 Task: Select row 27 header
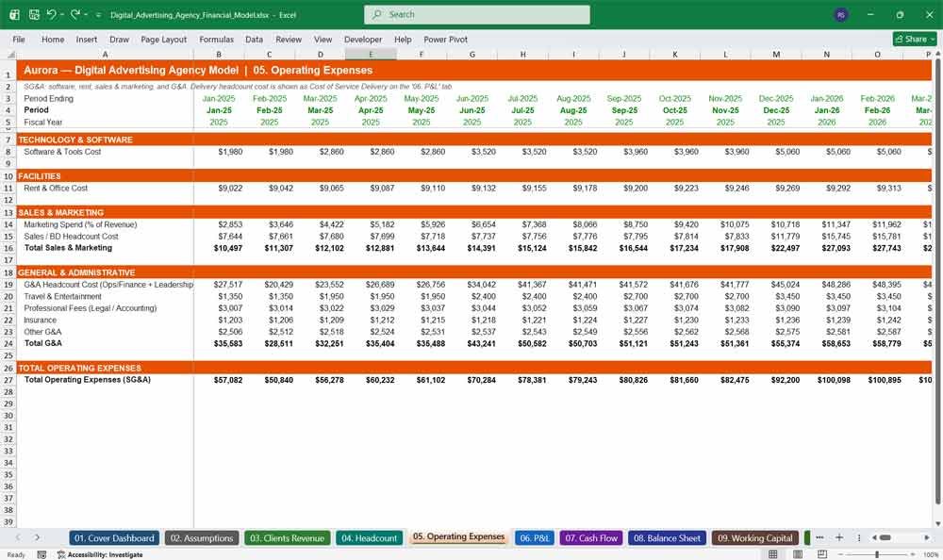click(8, 380)
